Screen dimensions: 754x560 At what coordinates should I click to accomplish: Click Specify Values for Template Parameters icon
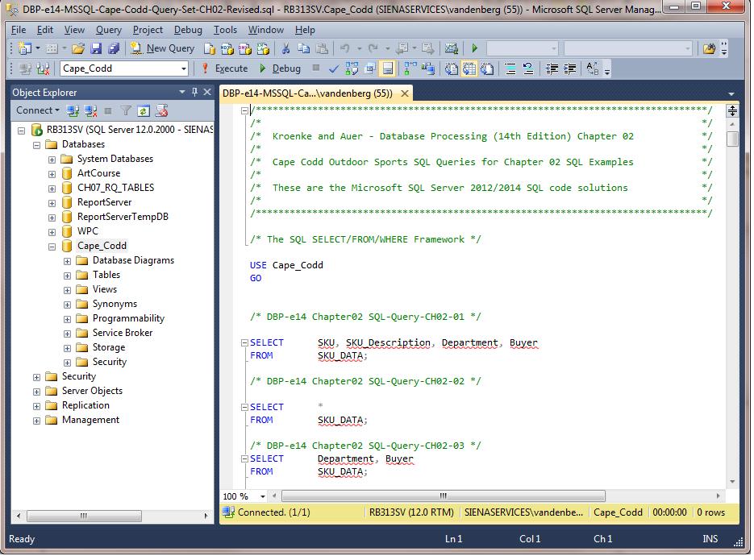pyautogui.click(x=593, y=69)
